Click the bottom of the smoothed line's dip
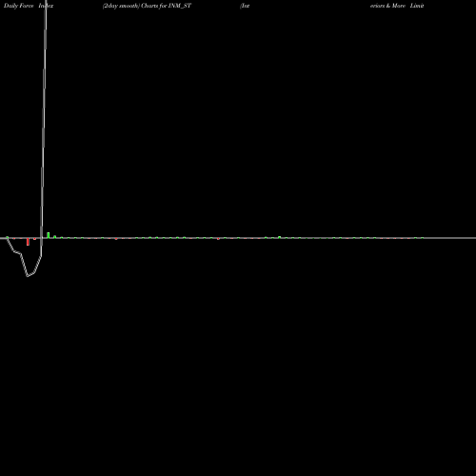Screen dimensions: 476x476 point(28,276)
